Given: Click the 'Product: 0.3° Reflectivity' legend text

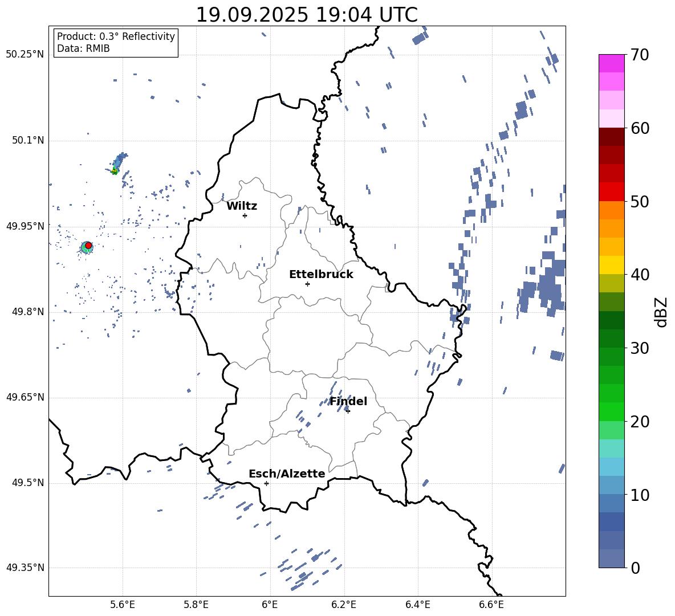Looking at the screenshot, I should coord(116,36).
